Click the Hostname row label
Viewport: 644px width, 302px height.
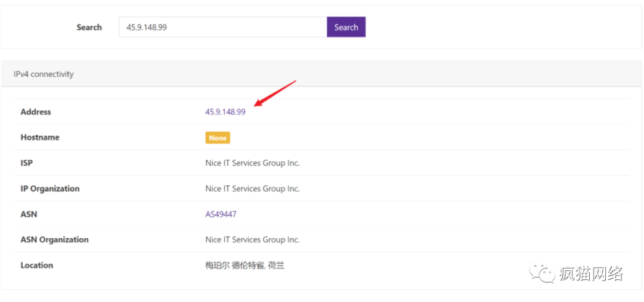(40, 138)
